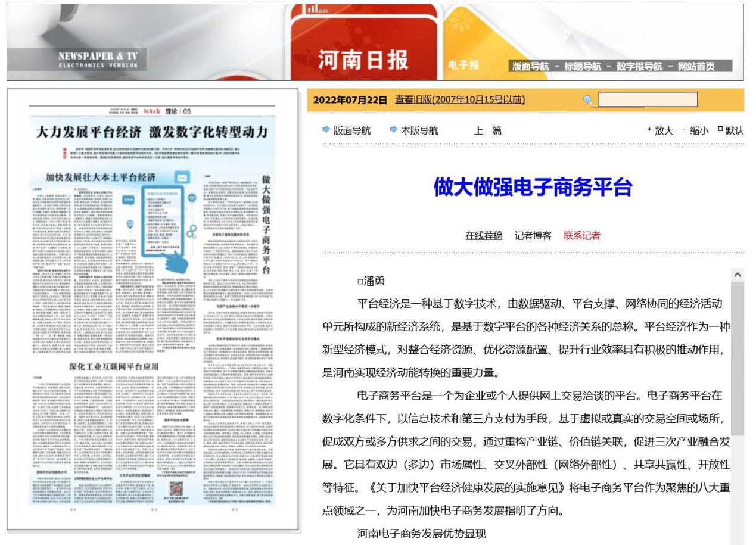Screen dimensions: 756x545
Task: Open 在线荐稿 link
Action: click(x=484, y=236)
